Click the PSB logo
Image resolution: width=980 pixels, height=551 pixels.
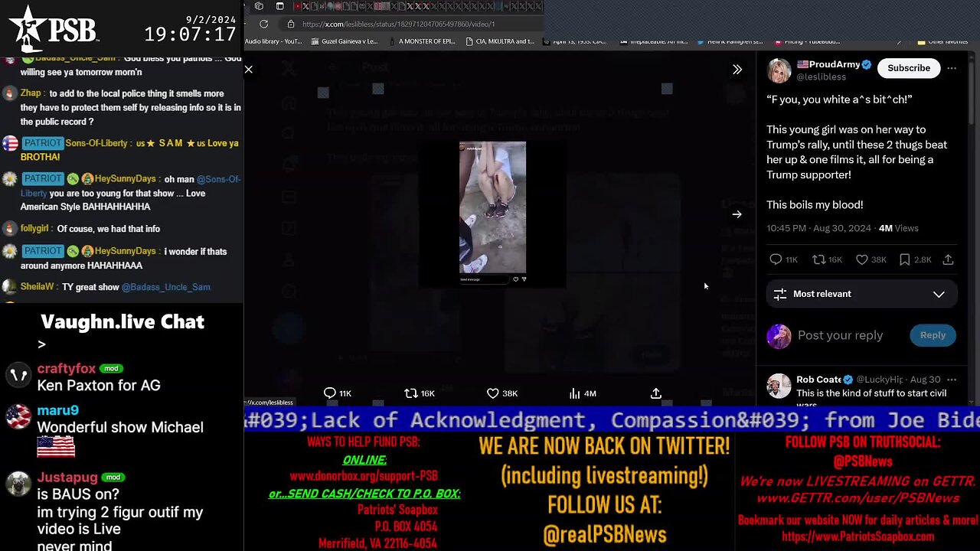pyautogui.click(x=54, y=28)
